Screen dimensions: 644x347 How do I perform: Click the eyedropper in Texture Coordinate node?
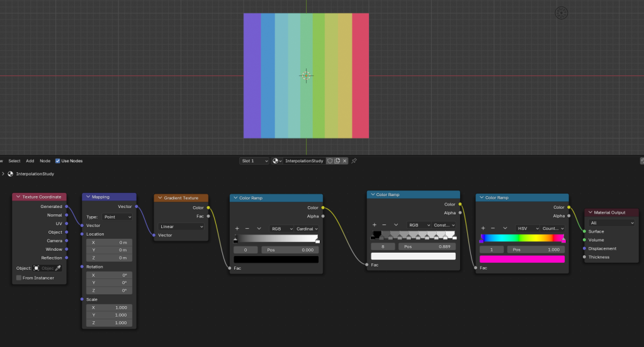click(x=59, y=268)
